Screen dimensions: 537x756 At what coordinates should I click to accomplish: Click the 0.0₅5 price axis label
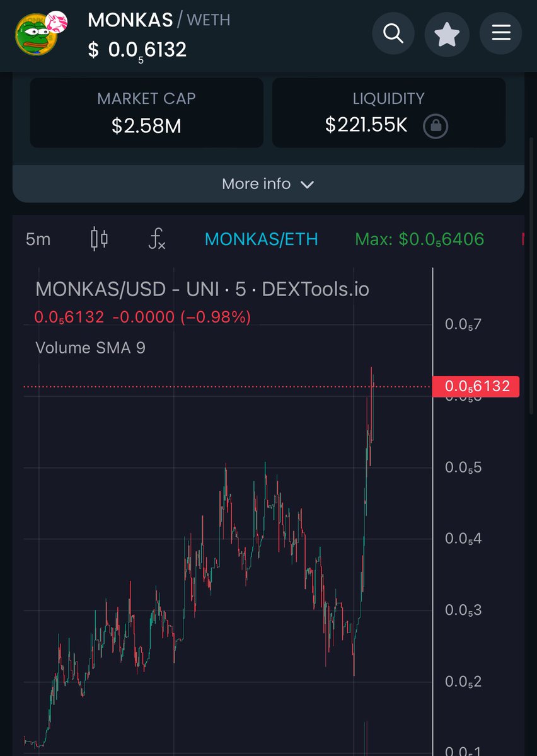(463, 467)
